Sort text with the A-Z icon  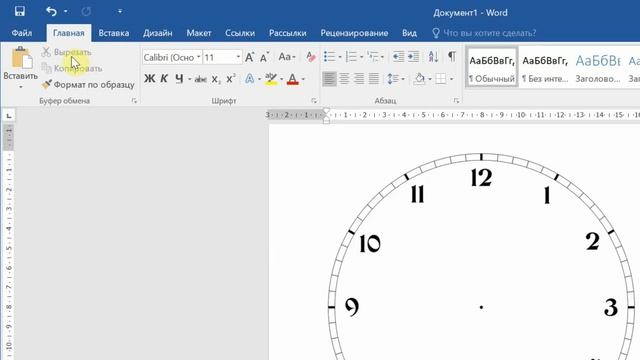(433, 57)
